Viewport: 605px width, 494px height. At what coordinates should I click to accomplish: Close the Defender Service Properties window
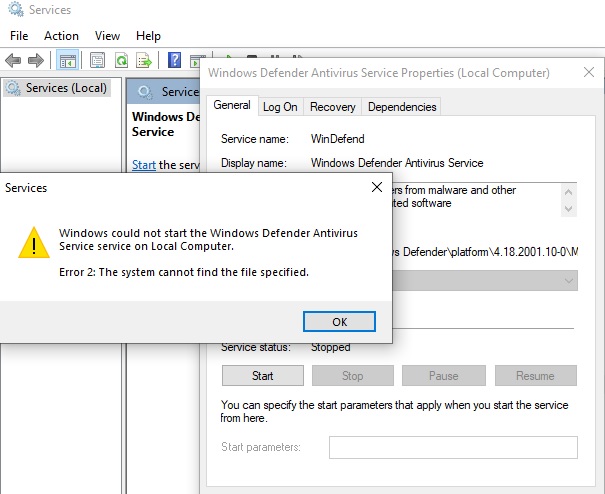click(x=589, y=72)
